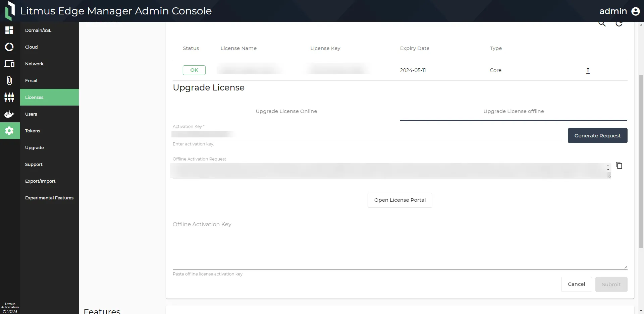Open the connector pins icon in sidebar
The image size is (644, 314).
pos(9,97)
